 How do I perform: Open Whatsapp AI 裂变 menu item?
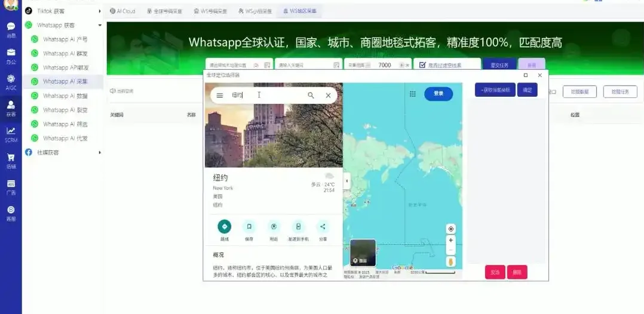65,110
